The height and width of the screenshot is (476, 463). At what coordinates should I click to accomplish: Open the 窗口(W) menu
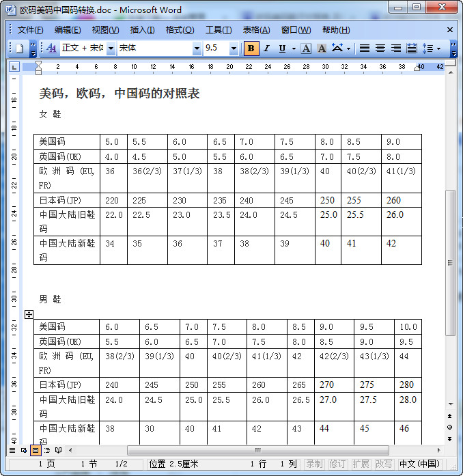coord(296,30)
